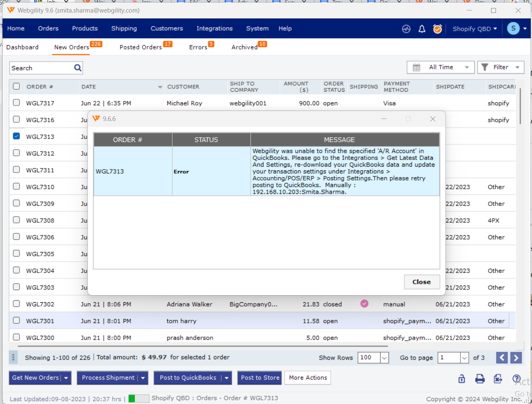Image resolution: width=532 pixels, height=404 pixels.
Task: Check the box for order WGL7302
Action: (16, 304)
